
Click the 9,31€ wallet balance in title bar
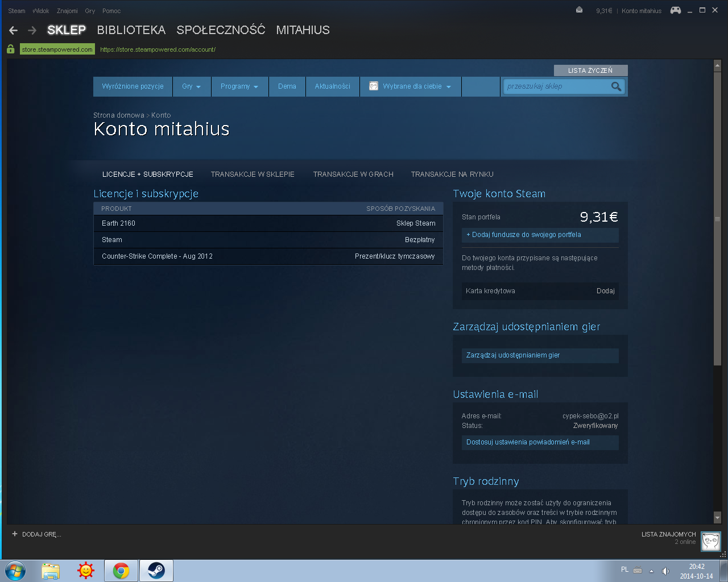[x=604, y=11]
